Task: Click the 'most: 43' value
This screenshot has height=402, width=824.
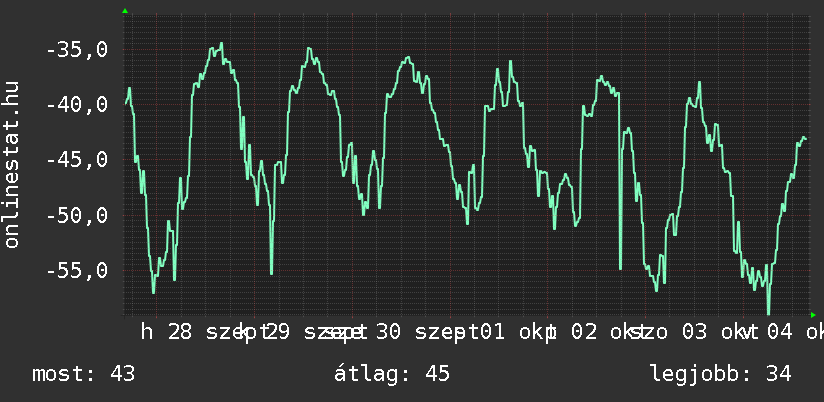Action: pos(84,374)
